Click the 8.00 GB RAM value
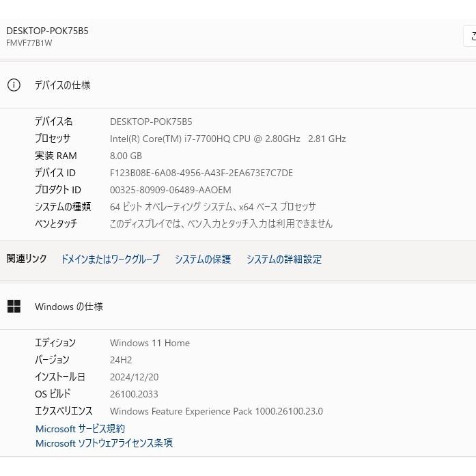The height and width of the screenshot is (476, 476). [x=126, y=156]
